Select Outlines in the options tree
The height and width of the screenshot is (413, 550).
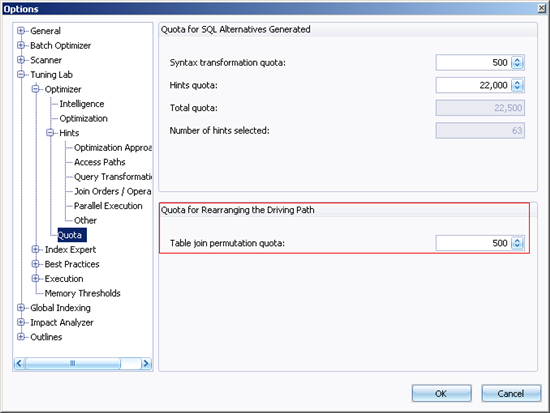pos(46,337)
